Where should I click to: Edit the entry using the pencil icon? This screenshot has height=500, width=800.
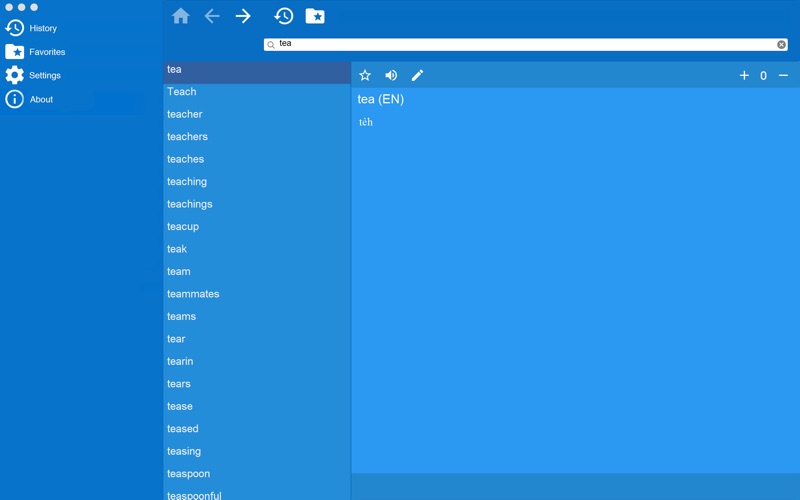(x=417, y=76)
